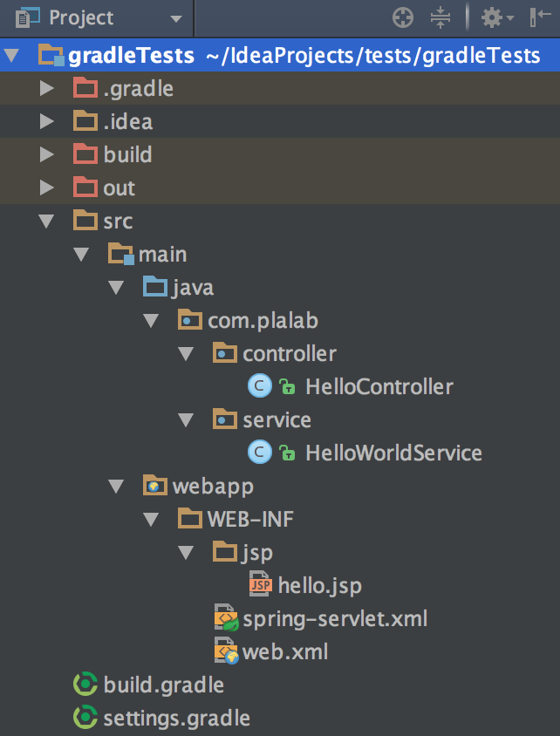Collapse the java source folder

[116, 288]
